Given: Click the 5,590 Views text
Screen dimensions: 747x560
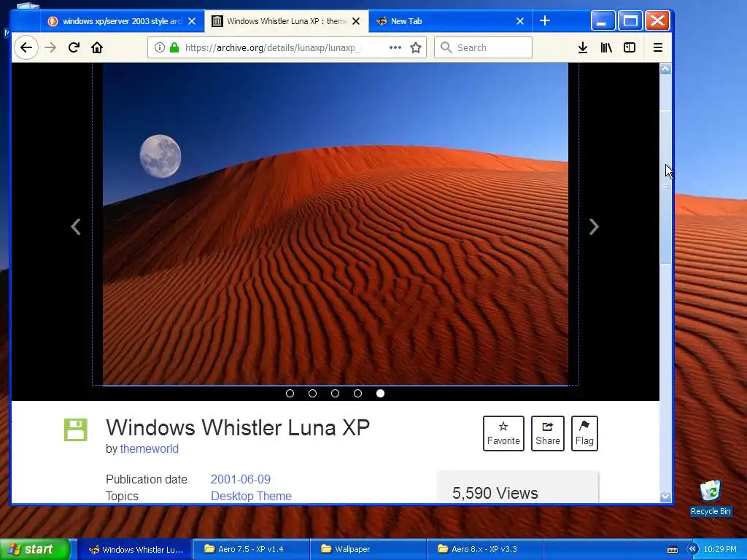Looking at the screenshot, I should [495, 494].
